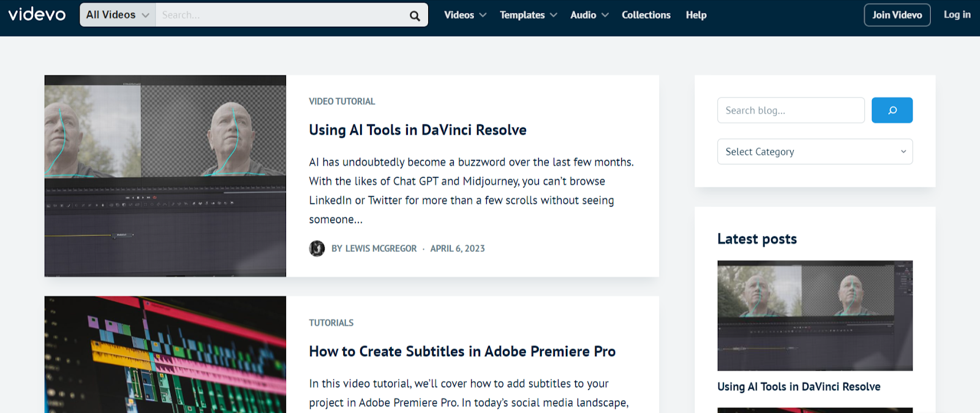The height and width of the screenshot is (413, 980).
Task: Click the top Search input field
Action: [x=281, y=15]
